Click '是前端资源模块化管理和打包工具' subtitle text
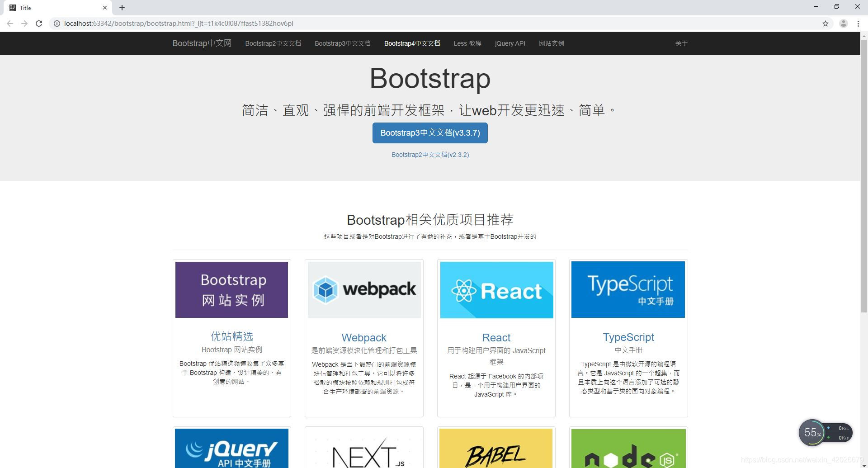The width and height of the screenshot is (868, 468). tap(364, 350)
